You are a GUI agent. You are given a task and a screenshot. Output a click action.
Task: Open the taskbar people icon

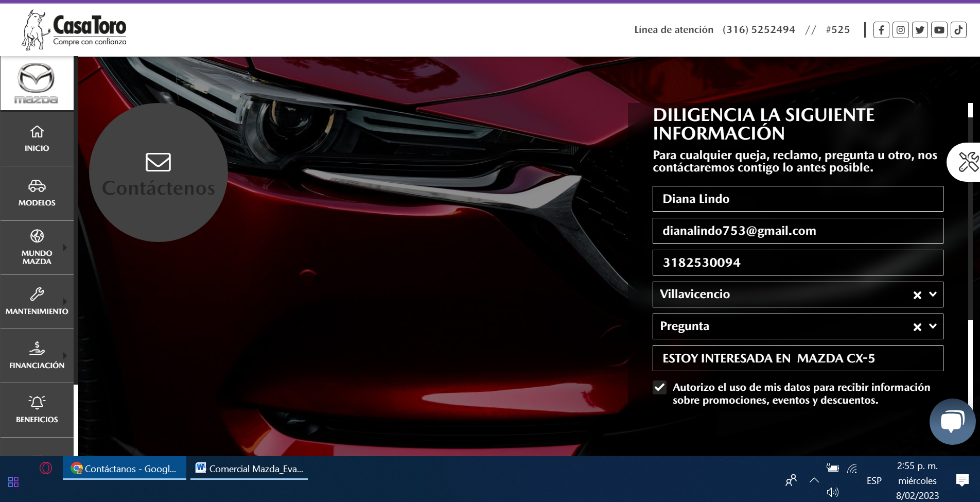(791, 480)
